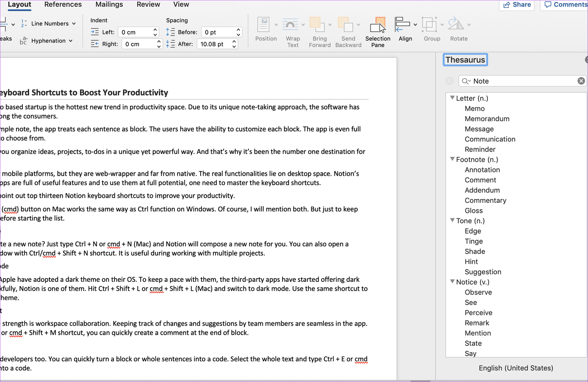Image resolution: width=588 pixels, height=382 pixels.
Task: Open the Hyphenation dropdown
Action: 46,41
